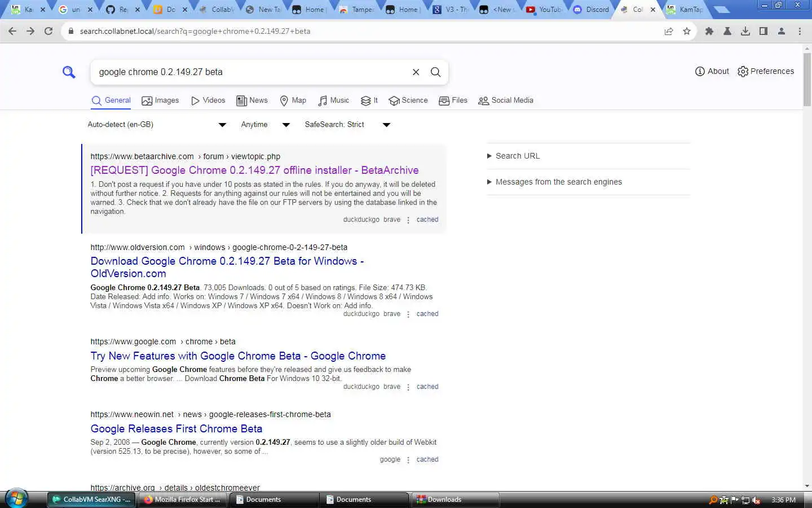This screenshot has height=508, width=812.
Task: Click the browser address bar URL
Action: click(195, 31)
